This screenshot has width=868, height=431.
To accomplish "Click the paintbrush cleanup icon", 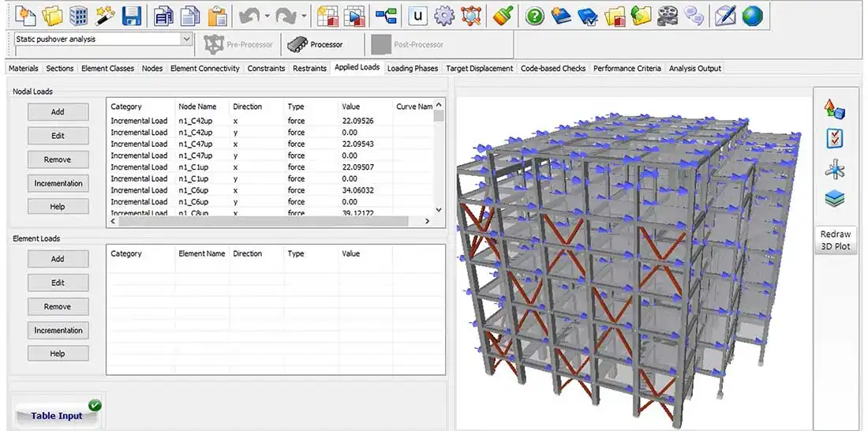I will (503, 16).
